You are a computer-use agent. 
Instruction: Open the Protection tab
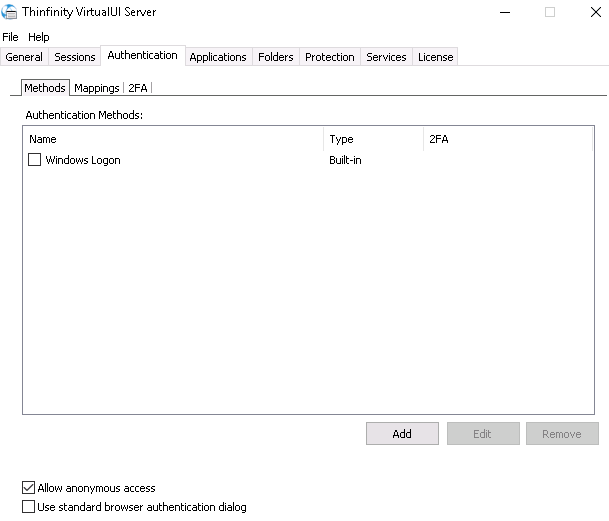click(330, 57)
